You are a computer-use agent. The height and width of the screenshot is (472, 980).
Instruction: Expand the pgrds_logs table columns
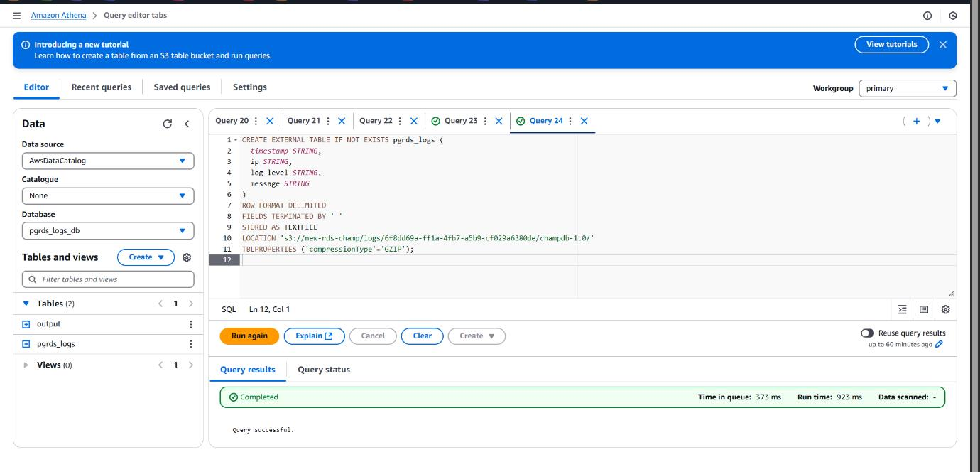click(x=26, y=344)
